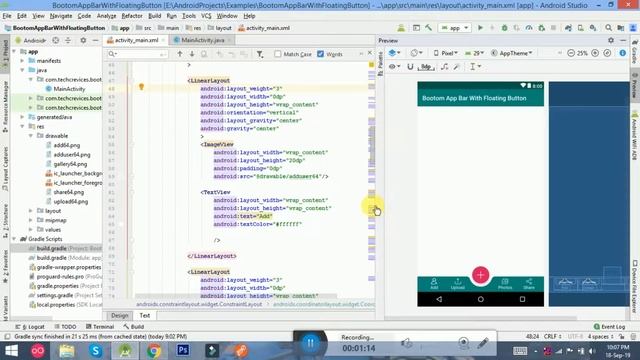Toggle the Match Case checkbox
640x360 pixels.
278,54
